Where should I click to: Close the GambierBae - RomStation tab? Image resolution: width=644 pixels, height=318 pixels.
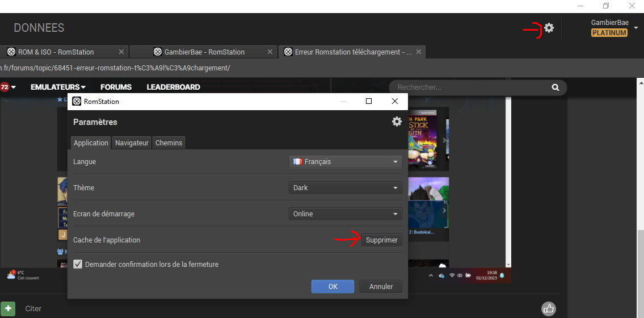click(270, 52)
